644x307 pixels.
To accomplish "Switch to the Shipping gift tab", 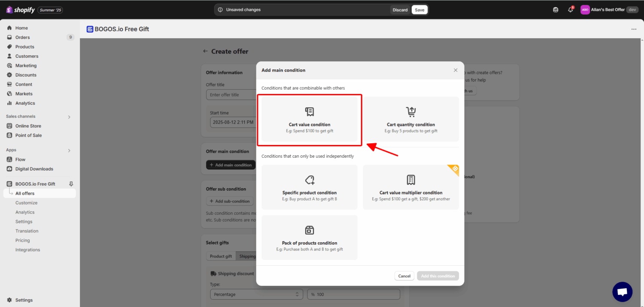I will point(246,256).
